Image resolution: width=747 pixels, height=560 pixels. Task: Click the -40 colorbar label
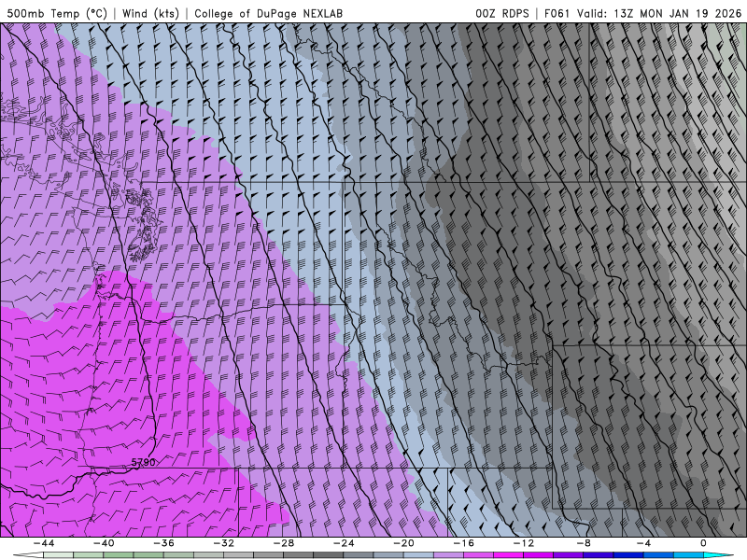104,543
